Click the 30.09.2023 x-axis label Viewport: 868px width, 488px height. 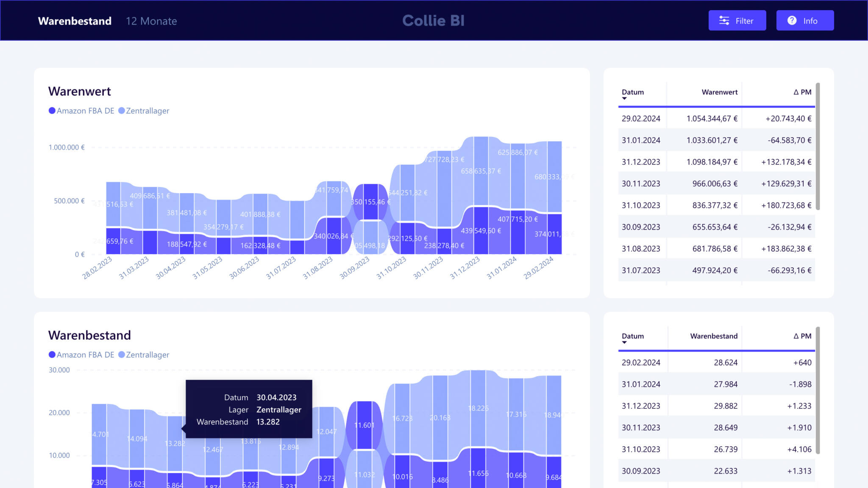point(354,268)
